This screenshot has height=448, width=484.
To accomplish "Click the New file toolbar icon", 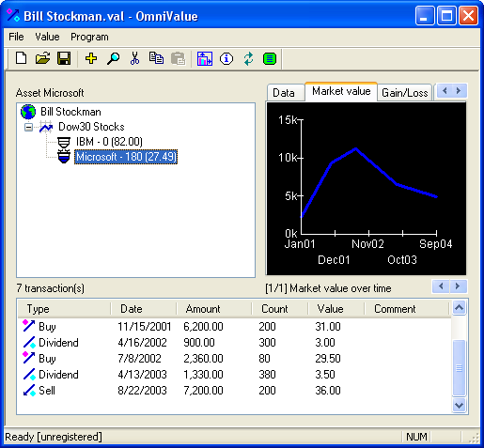I will click(x=21, y=58).
